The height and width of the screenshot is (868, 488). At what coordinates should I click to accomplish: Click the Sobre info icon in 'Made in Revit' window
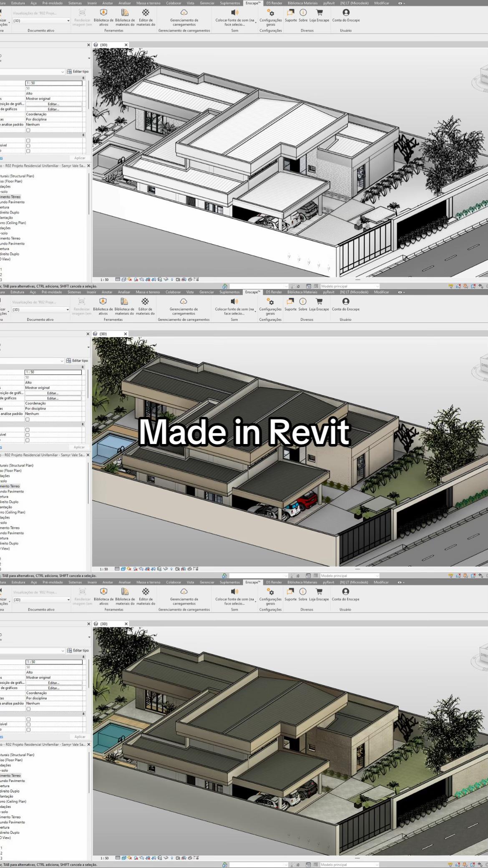pos(303,301)
